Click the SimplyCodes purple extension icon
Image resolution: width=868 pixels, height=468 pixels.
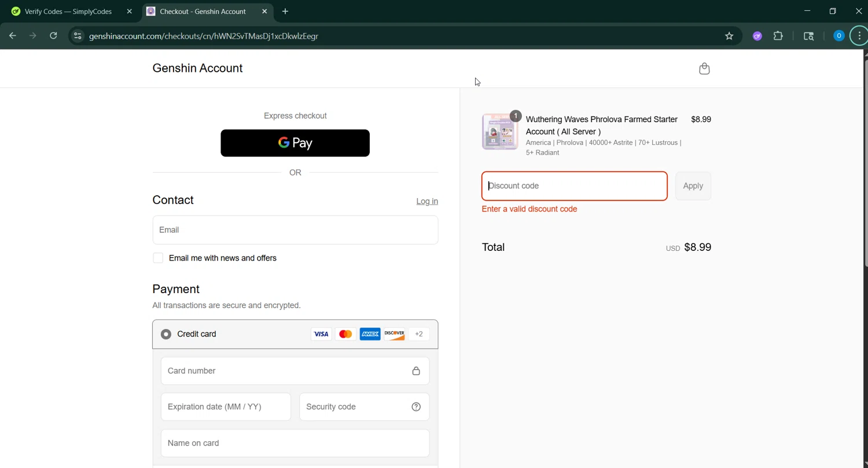757,36
